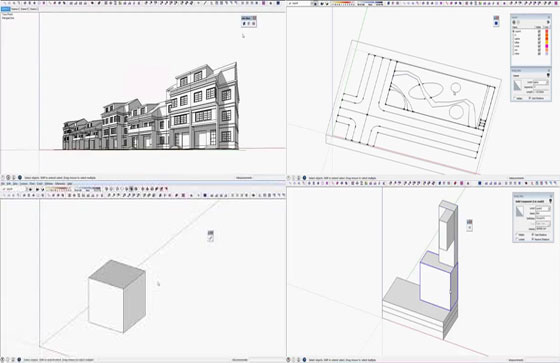
Task: Click first icon in top-left window floating toolbar
Action: (x=244, y=24)
